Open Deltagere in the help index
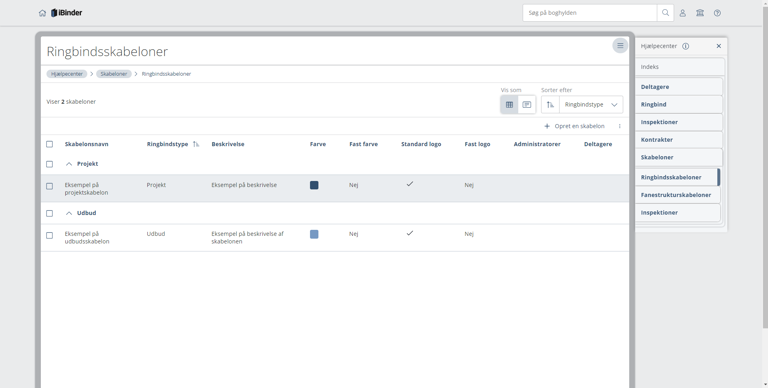768x388 pixels. (x=679, y=87)
